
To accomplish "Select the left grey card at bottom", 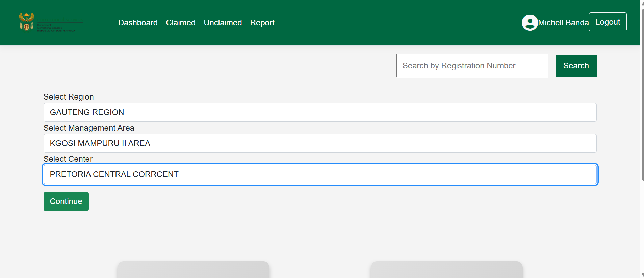I will click(193, 270).
